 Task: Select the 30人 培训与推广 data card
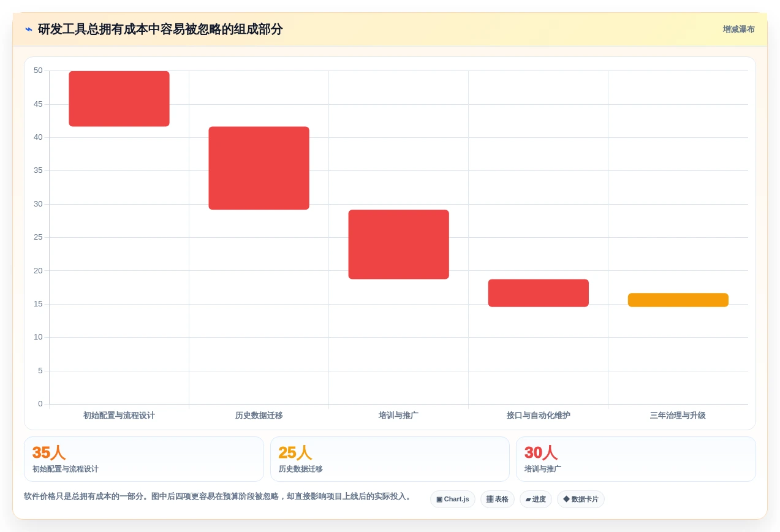(636, 459)
